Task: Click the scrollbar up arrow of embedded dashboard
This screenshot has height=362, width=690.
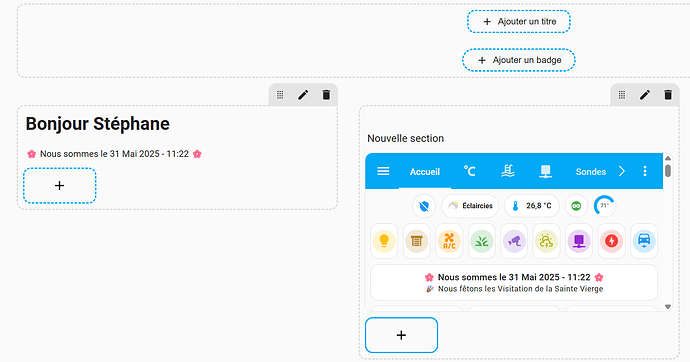Action: coord(668,158)
